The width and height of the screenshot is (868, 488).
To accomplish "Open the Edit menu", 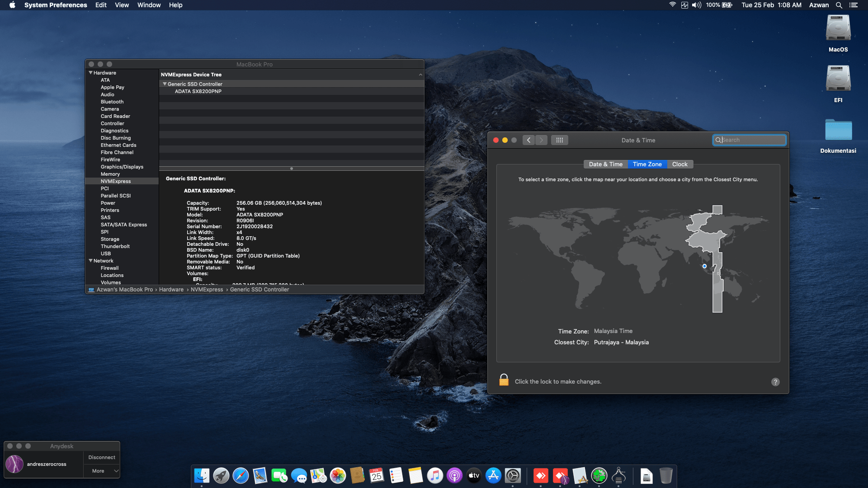I will tap(101, 5).
